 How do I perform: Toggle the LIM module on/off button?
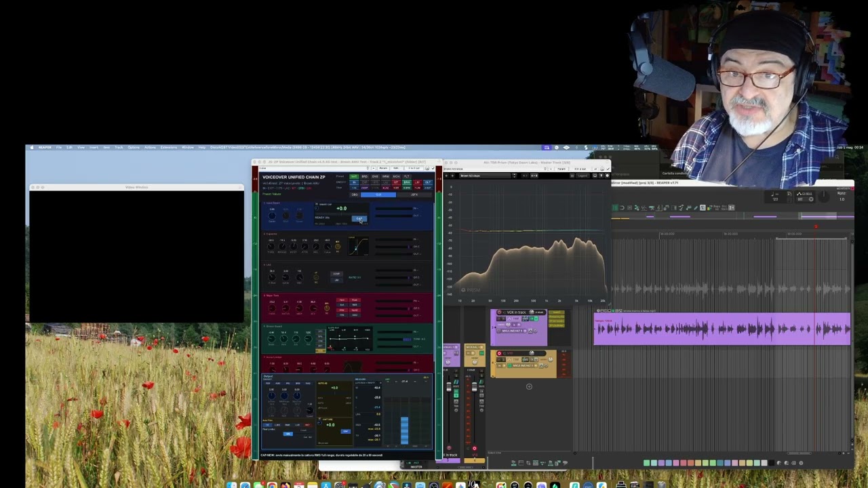pyautogui.click(x=417, y=182)
